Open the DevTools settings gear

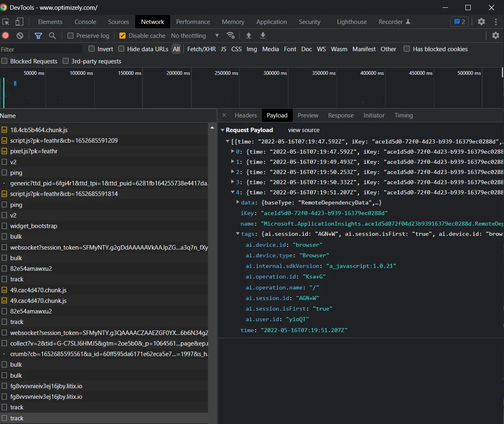(481, 22)
